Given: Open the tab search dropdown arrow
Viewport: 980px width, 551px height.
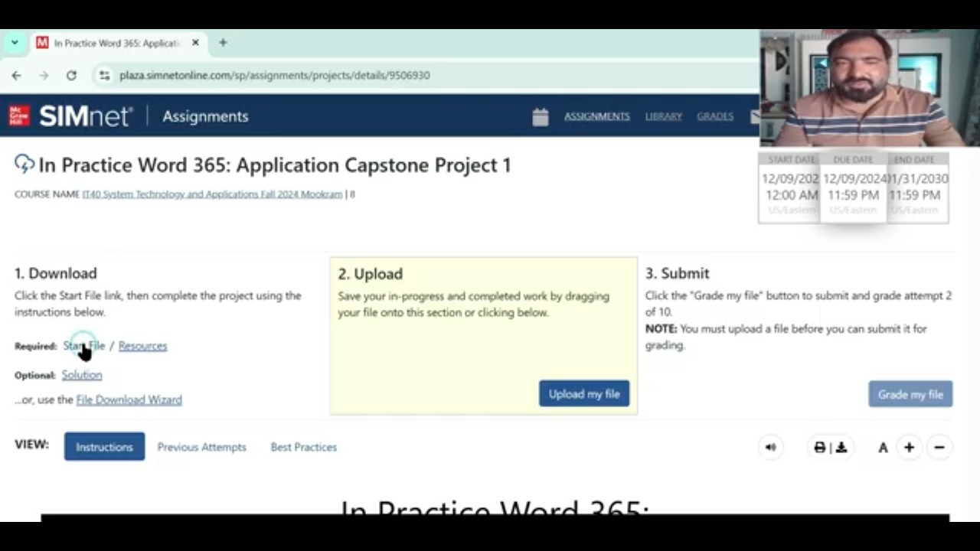Looking at the screenshot, I should (14, 43).
